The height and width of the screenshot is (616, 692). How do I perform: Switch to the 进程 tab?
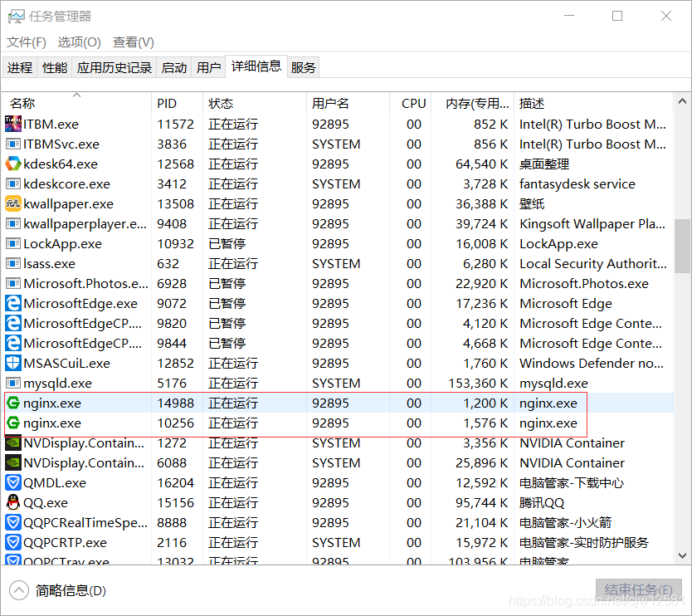[x=20, y=67]
